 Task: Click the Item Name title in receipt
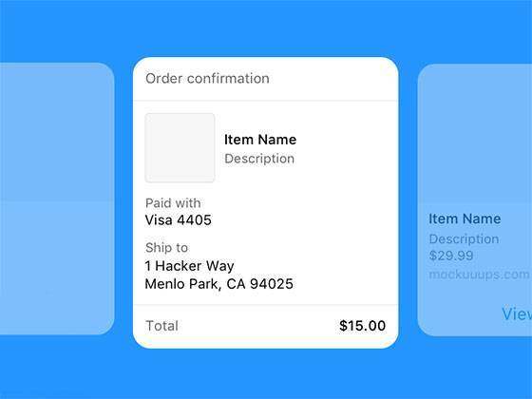pos(260,140)
